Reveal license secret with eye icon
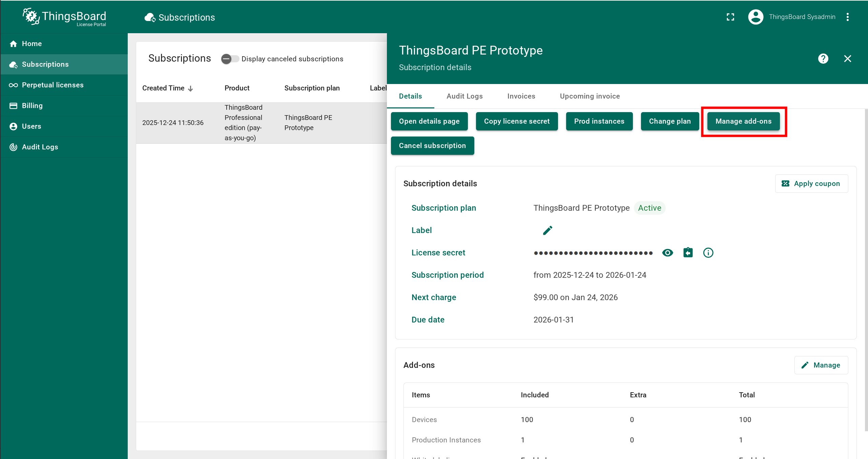This screenshot has width=868, height=459. coord(667,253)
